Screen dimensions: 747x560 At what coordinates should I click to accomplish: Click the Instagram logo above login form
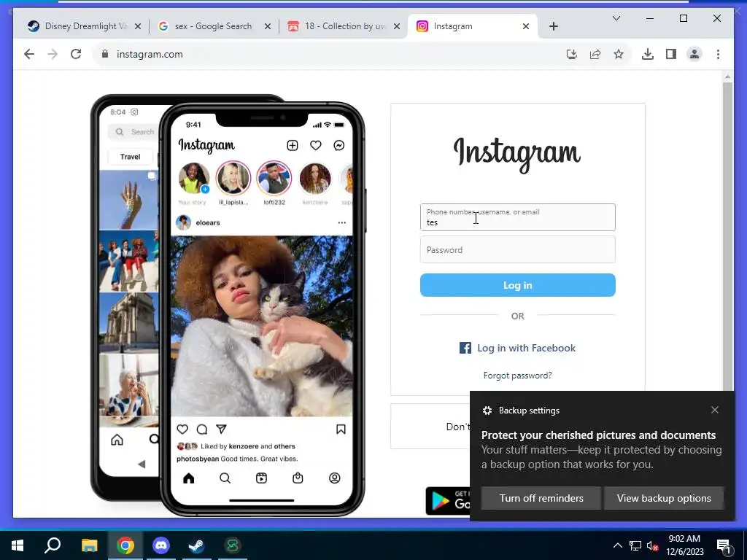coord(517,155)
